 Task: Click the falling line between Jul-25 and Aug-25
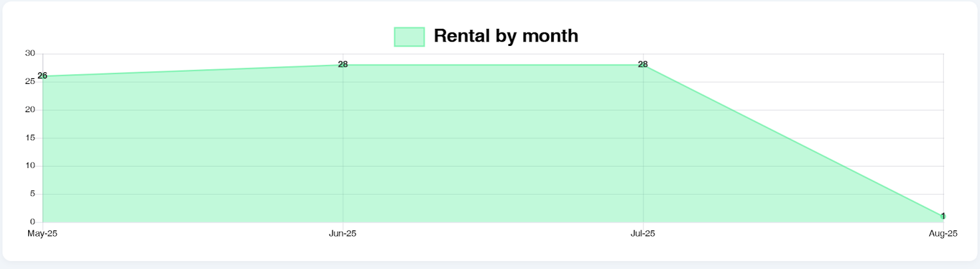point(793,141)
